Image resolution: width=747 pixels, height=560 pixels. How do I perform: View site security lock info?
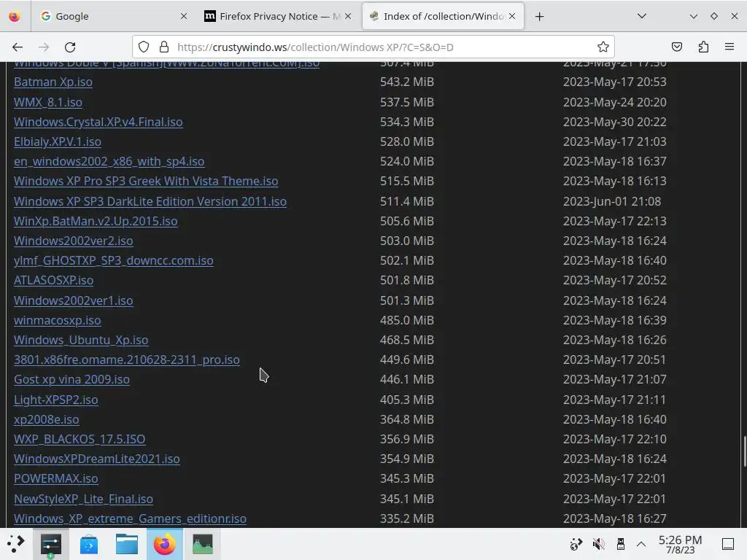164,47
